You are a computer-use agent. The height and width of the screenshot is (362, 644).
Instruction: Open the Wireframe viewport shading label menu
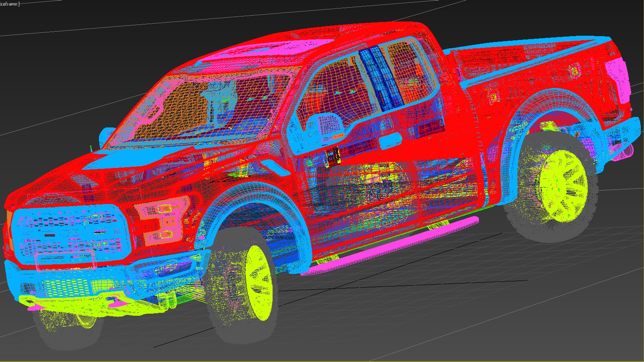tap(9, 4)
